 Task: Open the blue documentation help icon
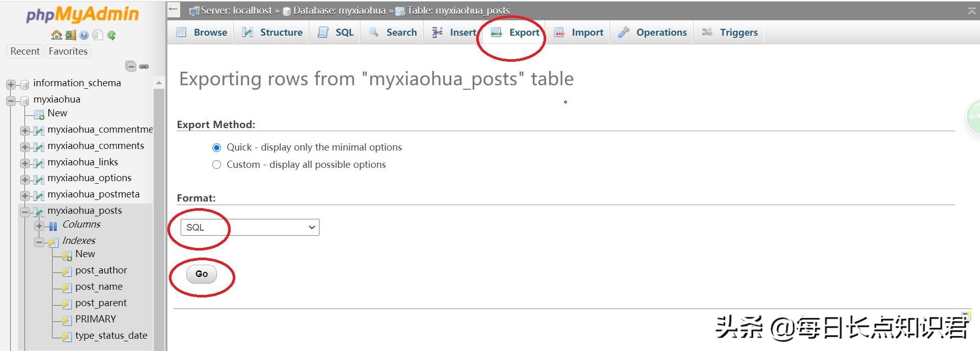pyautogui.click(x=84, y=35)
